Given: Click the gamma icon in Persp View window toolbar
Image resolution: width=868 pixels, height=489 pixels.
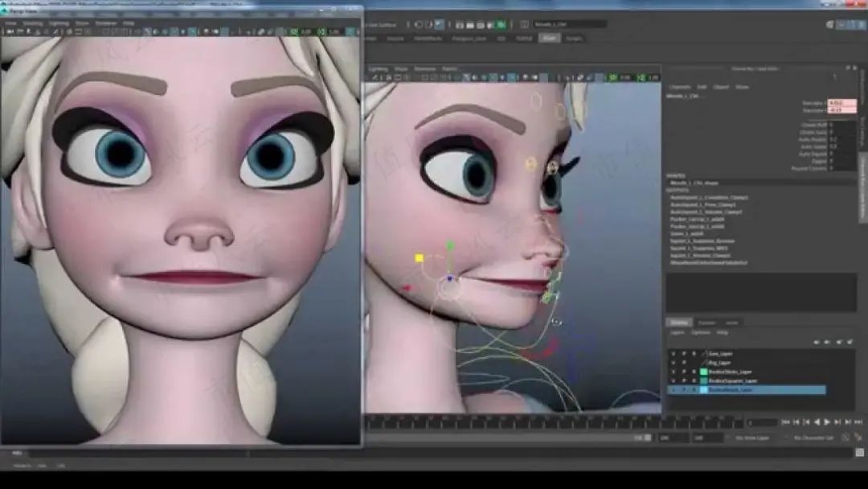Looking at the screenshot, I should click(321, 31).
